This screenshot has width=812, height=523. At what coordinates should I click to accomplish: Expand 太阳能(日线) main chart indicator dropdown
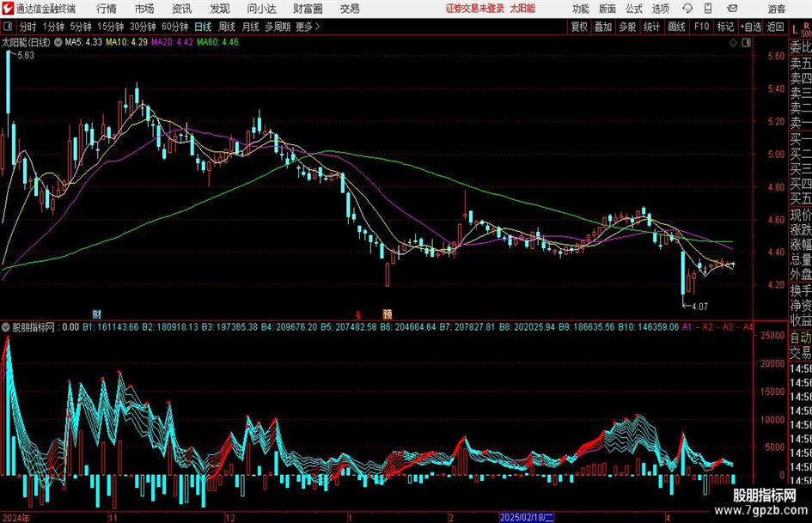click(x=58, y=42)
